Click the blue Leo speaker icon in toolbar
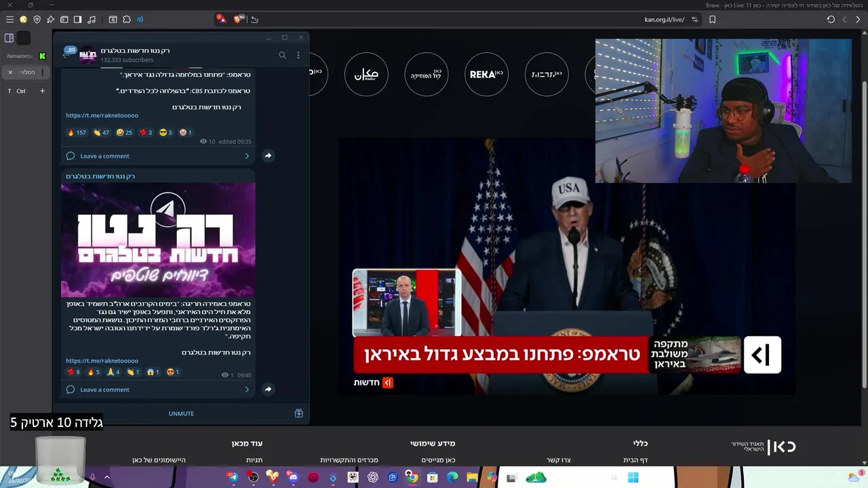The height and width of the screenshot is (488, 868). (x=140, y=20)
